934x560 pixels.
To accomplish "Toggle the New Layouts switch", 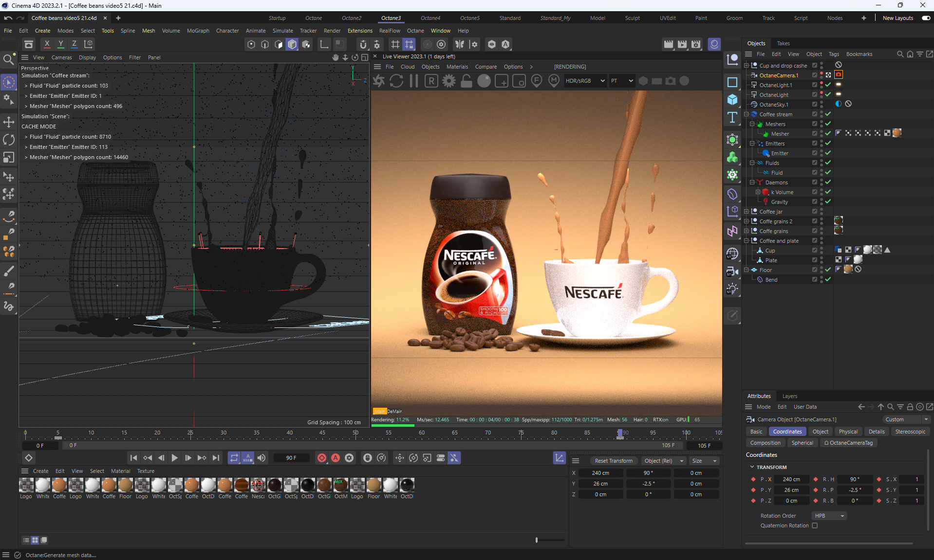I will (x=926, y=18).
